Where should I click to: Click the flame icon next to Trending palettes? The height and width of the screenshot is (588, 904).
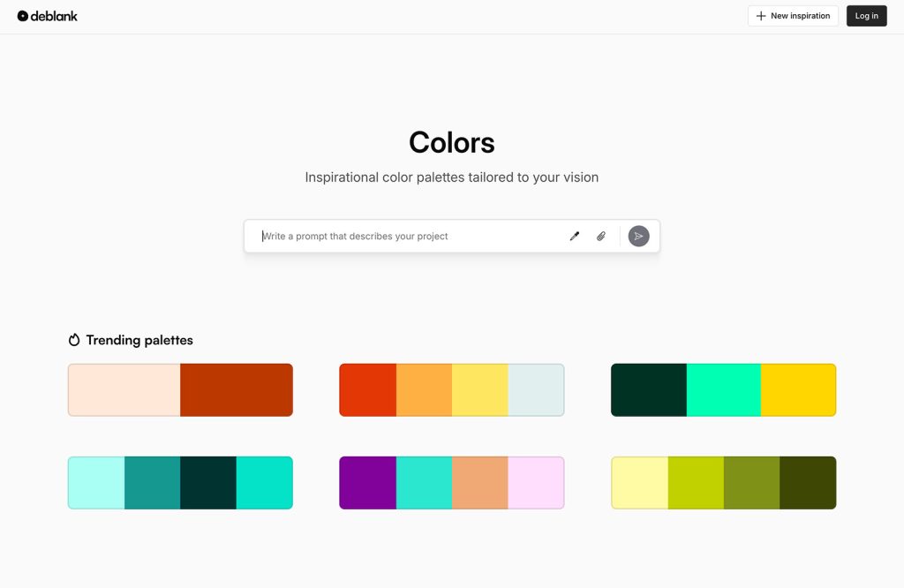coord(74,340)
